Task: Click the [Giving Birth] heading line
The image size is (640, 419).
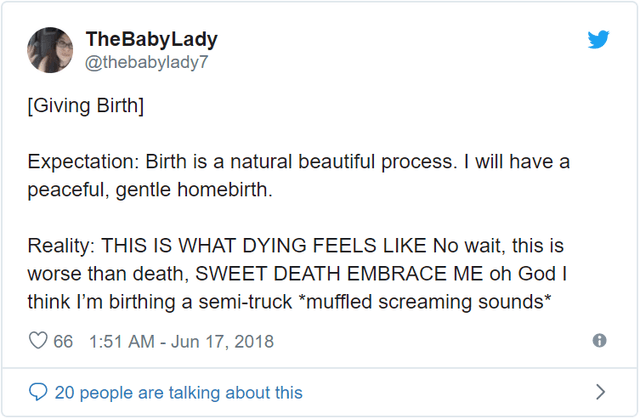Action: [86, 106]
